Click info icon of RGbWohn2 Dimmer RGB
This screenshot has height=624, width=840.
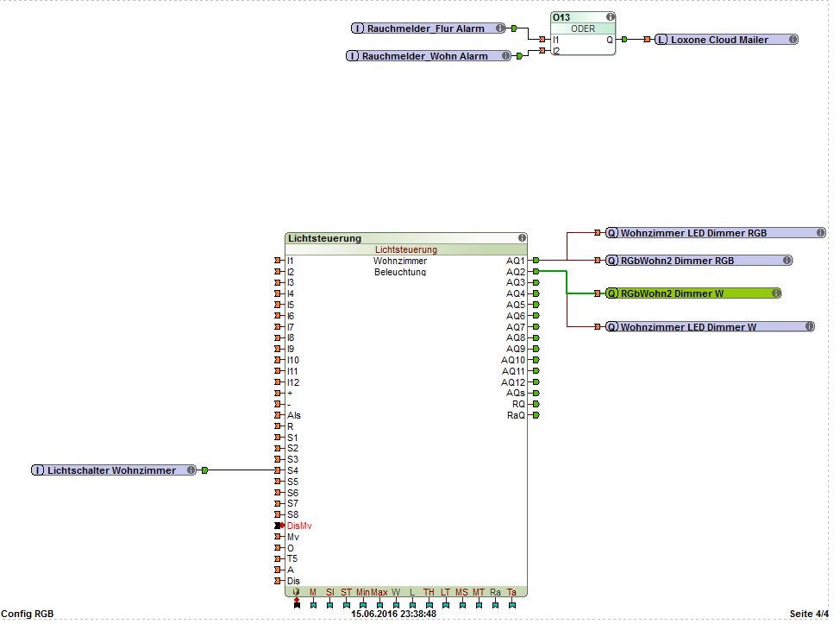tap(787, 261)
